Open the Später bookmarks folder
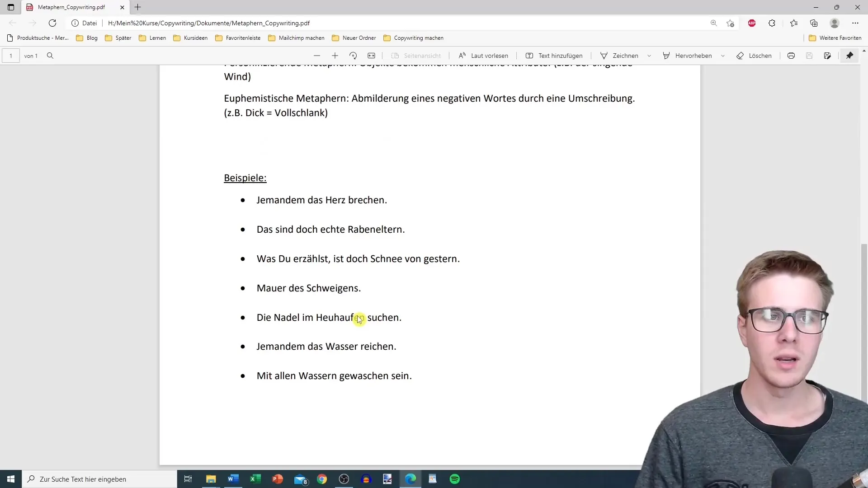868x488 pixels. pyautogui.click(x=118, y=38)
